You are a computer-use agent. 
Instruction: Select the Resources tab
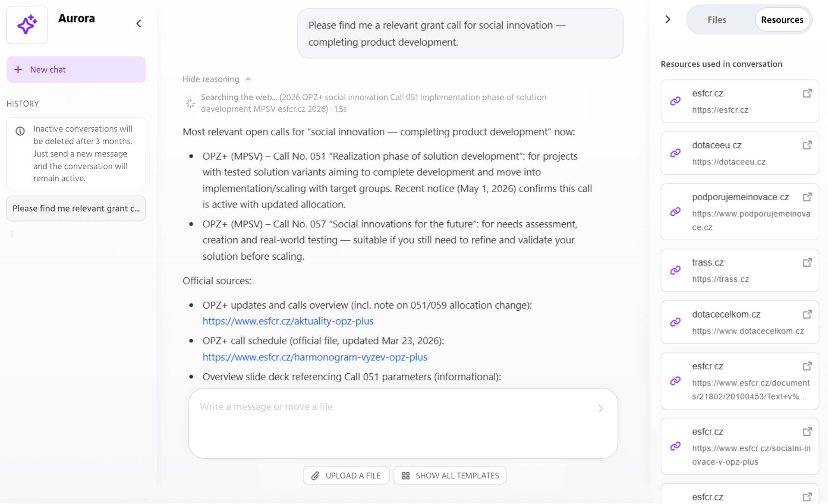(782, 20)
